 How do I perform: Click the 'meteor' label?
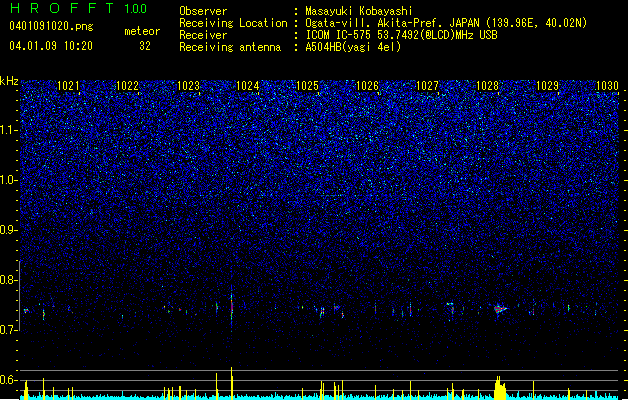142,31
